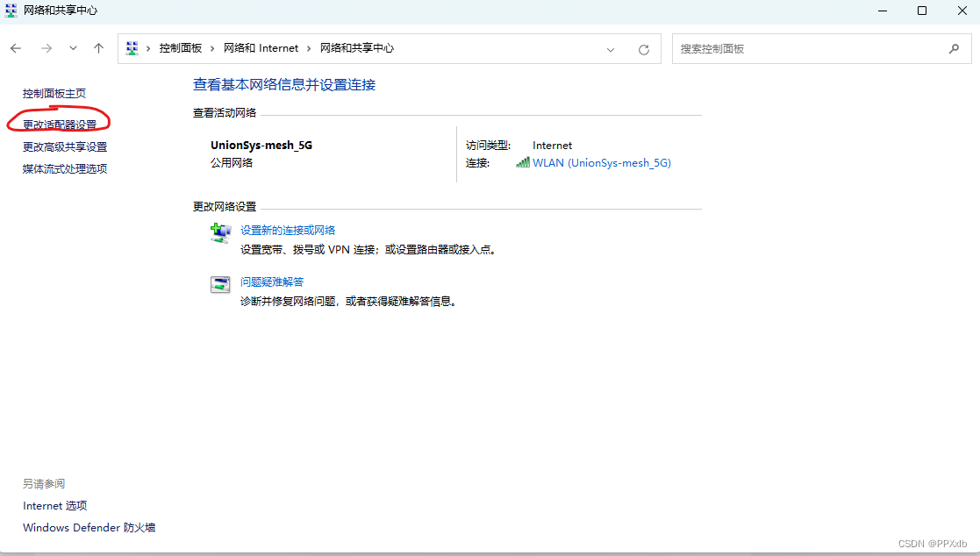Image resolution: width=980 pixels, height=556 pixels.
Task: Minimize the 网络和共享中心 window
Action: (883, 11)
